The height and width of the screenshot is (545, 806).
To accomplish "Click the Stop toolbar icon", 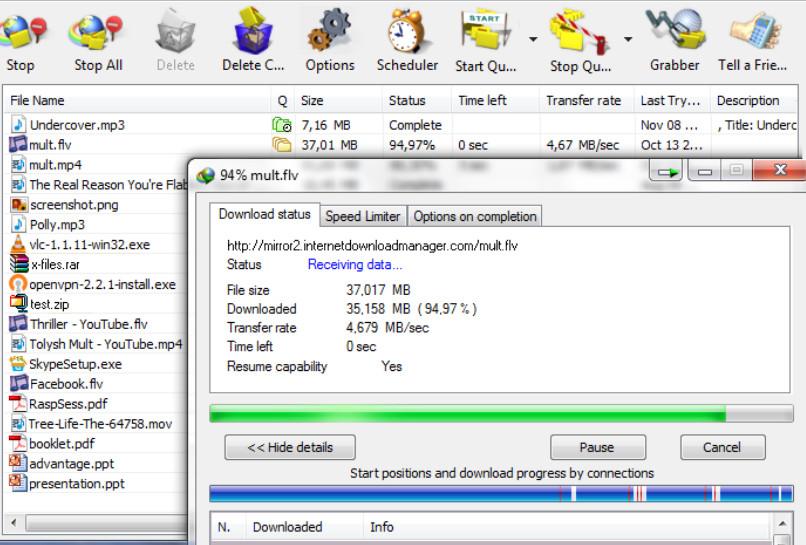I will pos(20,32).
